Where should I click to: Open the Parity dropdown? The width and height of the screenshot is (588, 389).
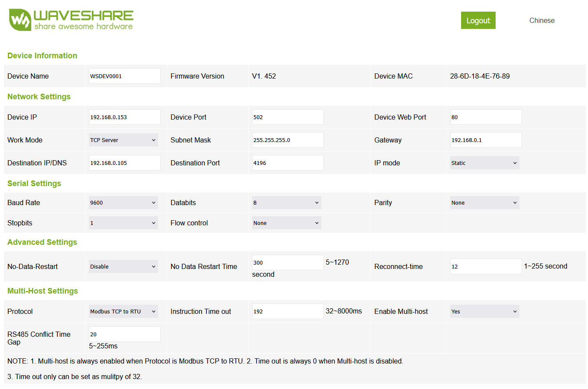click(484, 202)
